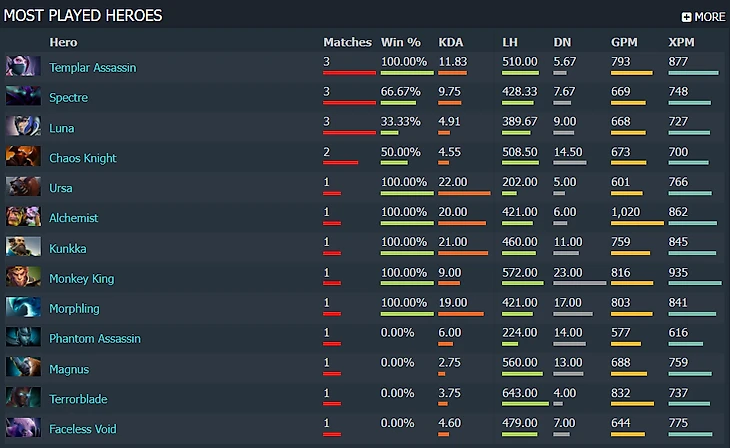The image size is (730, 448).
Task: Click the Templar Assassin hero portrait icon
Action: pos(23,66)
